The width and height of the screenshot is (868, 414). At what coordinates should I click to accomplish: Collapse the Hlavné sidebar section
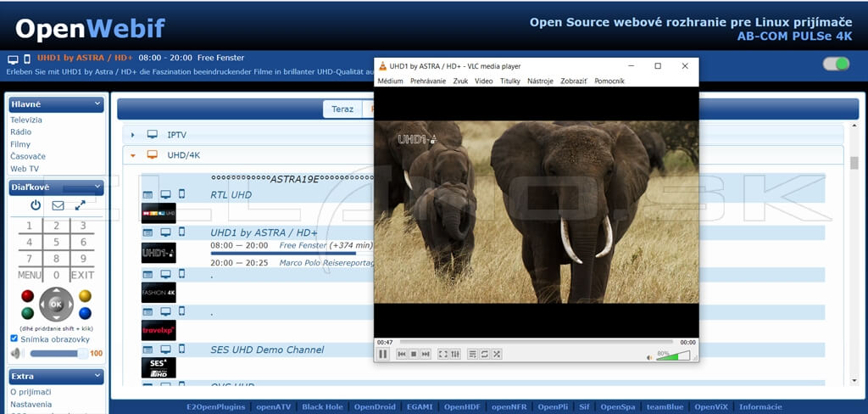(97, 103)
